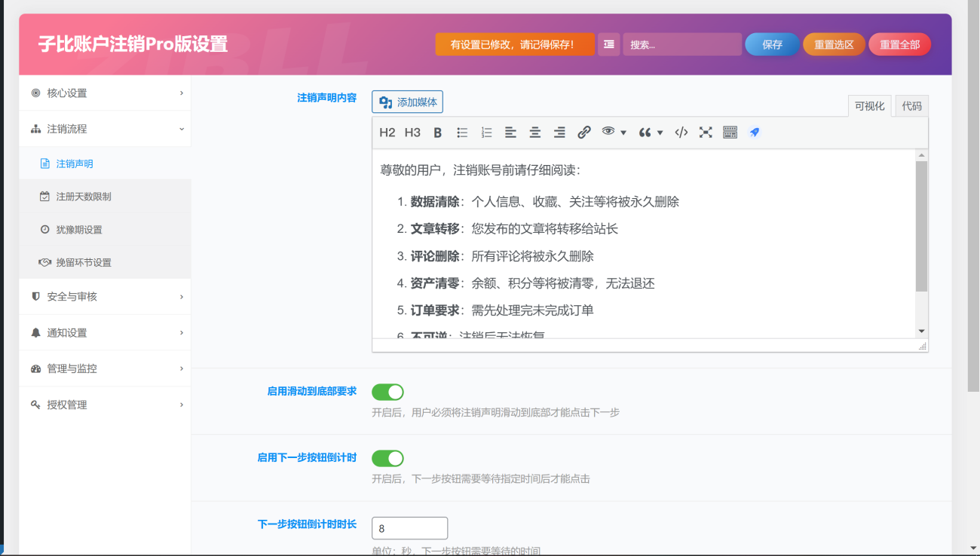Insert a bulleted list in the editor
The height and width of the screenshot is (556, 980).
[x=462, y=133]
